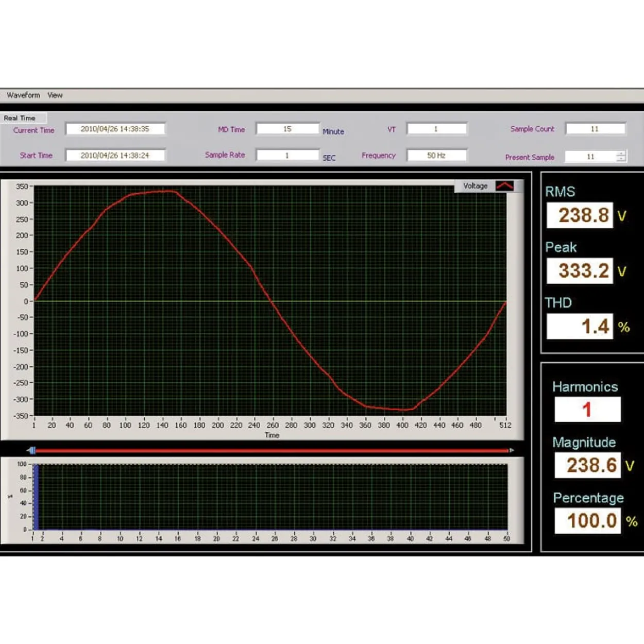Click the "RMS" label

coord(560,192)
